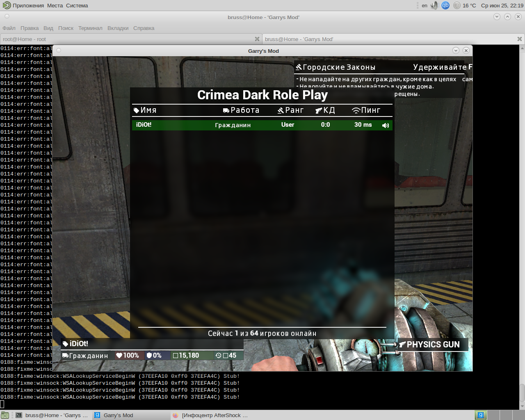Open the Файл menu
This screenshot has width=525, height=420.
pos(9,28)
